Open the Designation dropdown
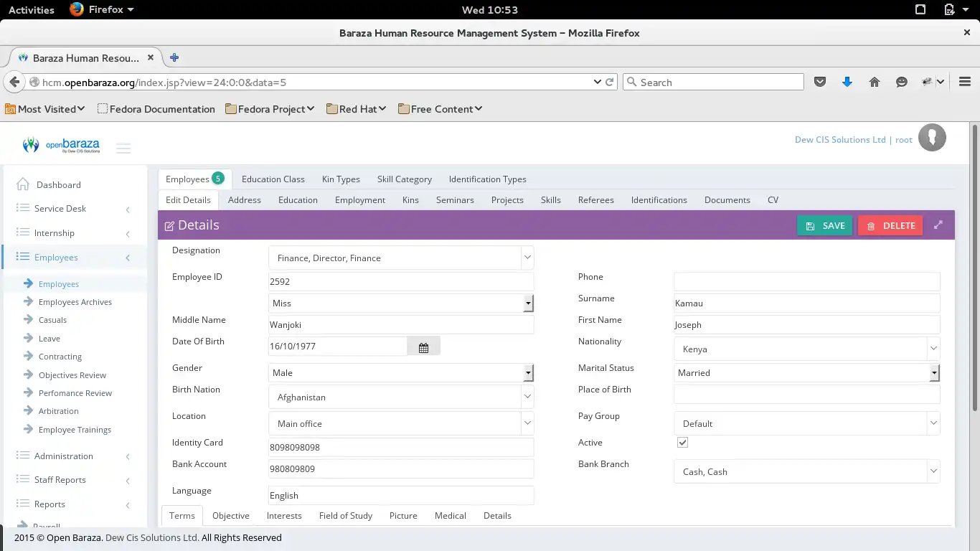980x551 pixels. point(528,256)
